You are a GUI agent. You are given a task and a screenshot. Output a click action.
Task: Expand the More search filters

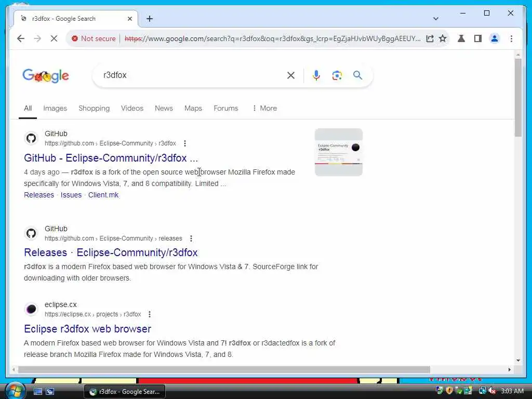tap(264, 108)
